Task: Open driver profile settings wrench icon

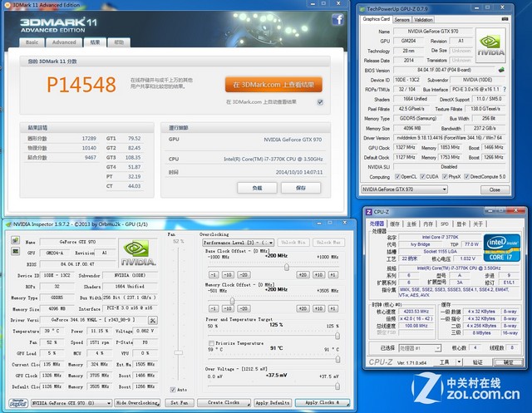Action: coord(153,320)
